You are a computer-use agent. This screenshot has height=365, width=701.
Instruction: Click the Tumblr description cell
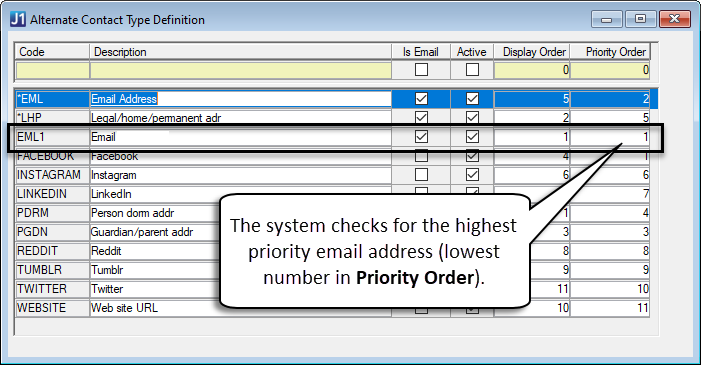coord(155,270)
